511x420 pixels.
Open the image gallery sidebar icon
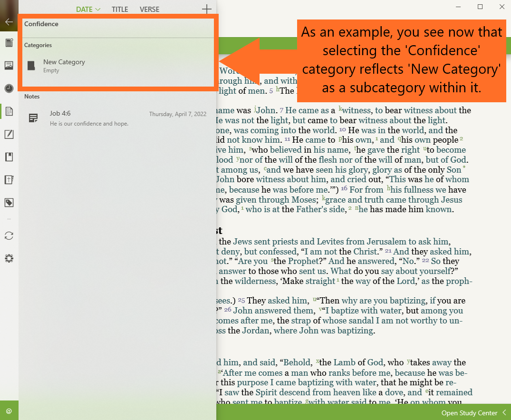(x=9, y=66)
